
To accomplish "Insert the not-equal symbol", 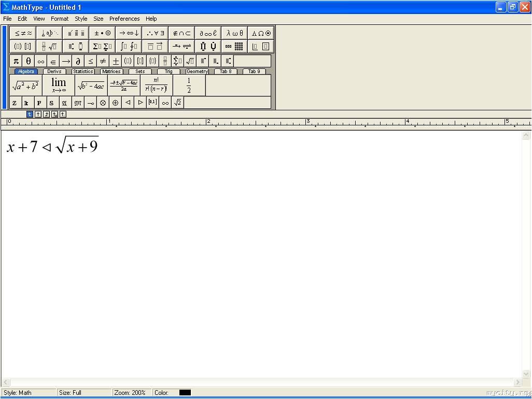I will (x=103, y=61).
